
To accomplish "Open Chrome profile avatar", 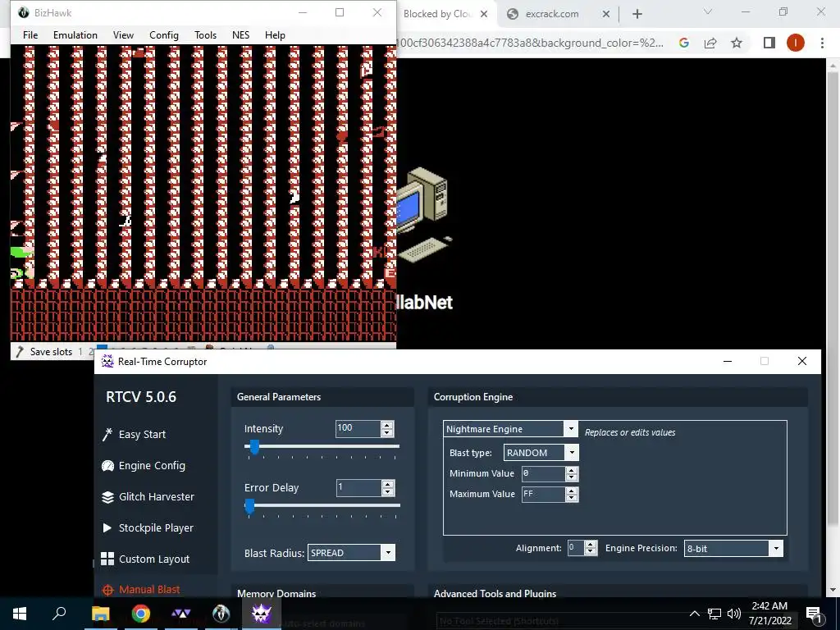I will 796,43.
